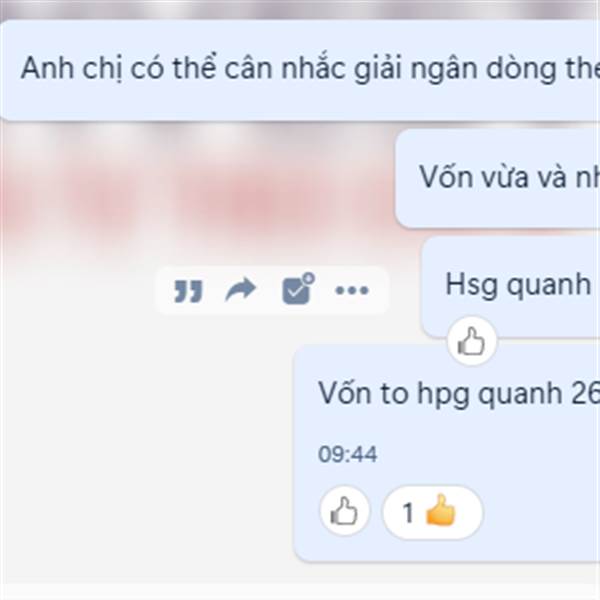Select the "Anh chị có thể cân nhắc" message

click(300, 70)
